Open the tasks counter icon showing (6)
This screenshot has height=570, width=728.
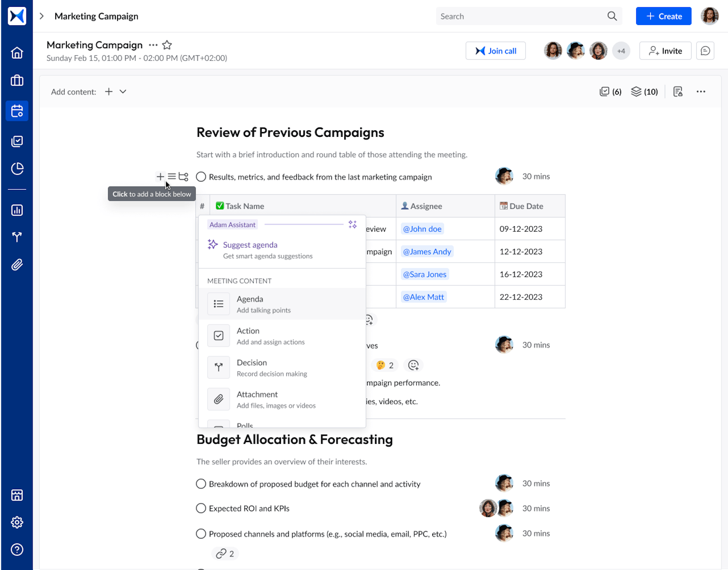(x=610, y=91)
